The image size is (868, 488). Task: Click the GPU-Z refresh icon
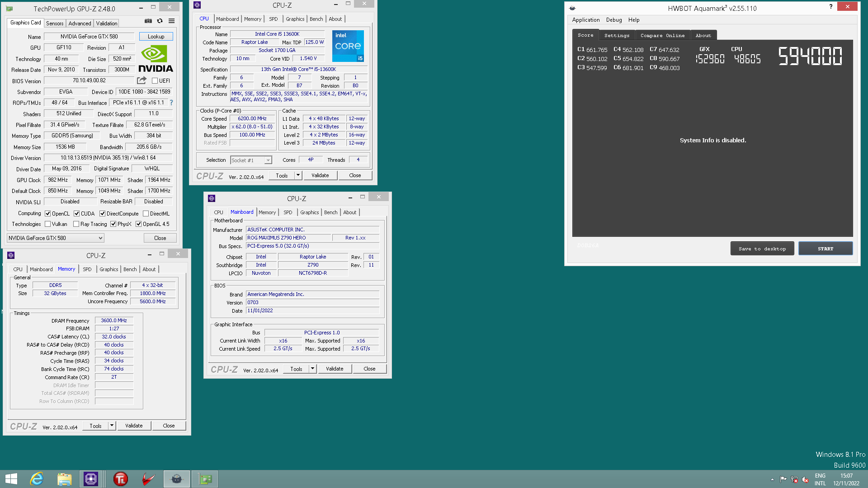pos(160,21)
